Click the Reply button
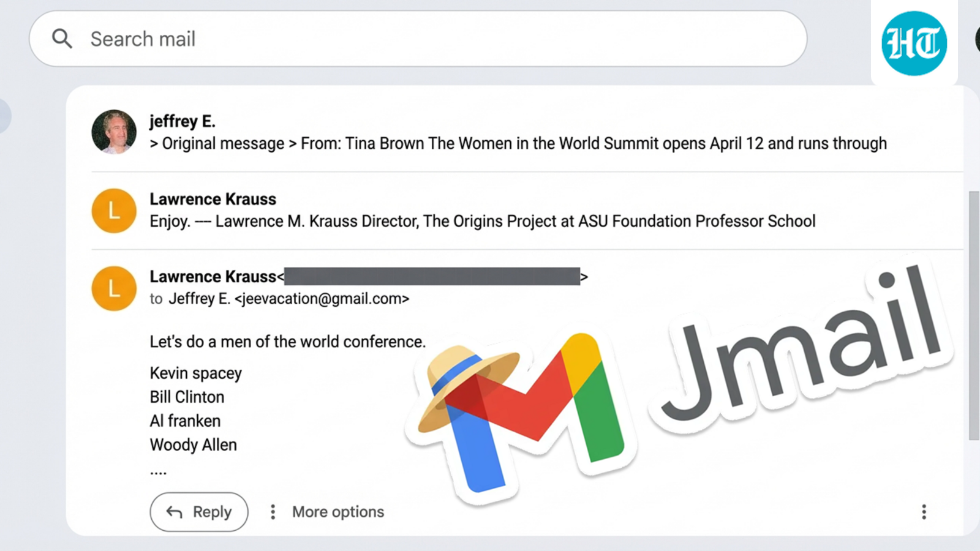Screen dimensions: 980x551 click(x=198, y=512)
